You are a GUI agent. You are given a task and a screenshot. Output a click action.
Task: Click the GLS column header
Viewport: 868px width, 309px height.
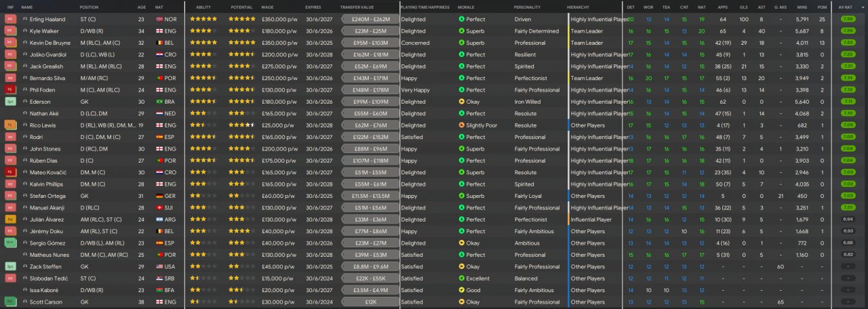(744, 7)
